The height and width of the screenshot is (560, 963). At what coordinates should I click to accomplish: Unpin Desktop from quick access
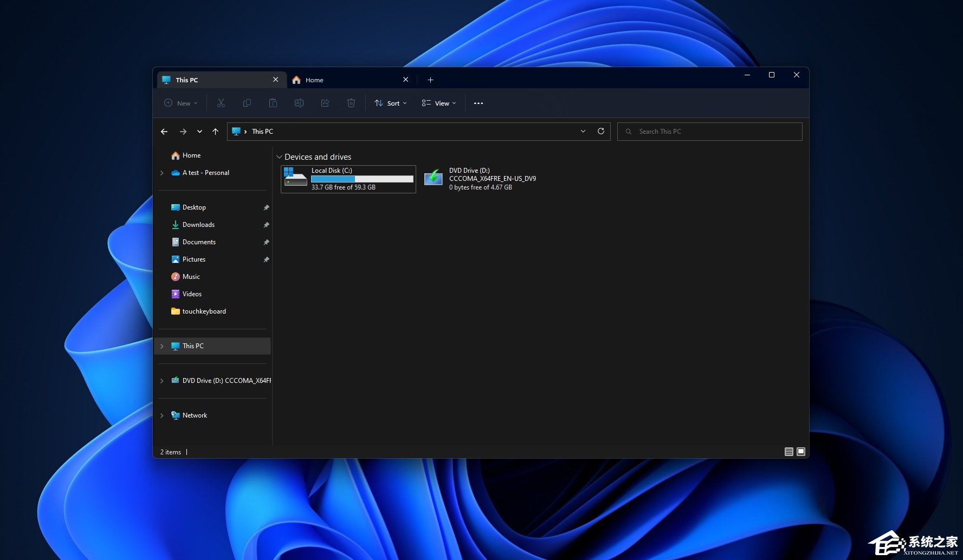click(x=266, y=207)
